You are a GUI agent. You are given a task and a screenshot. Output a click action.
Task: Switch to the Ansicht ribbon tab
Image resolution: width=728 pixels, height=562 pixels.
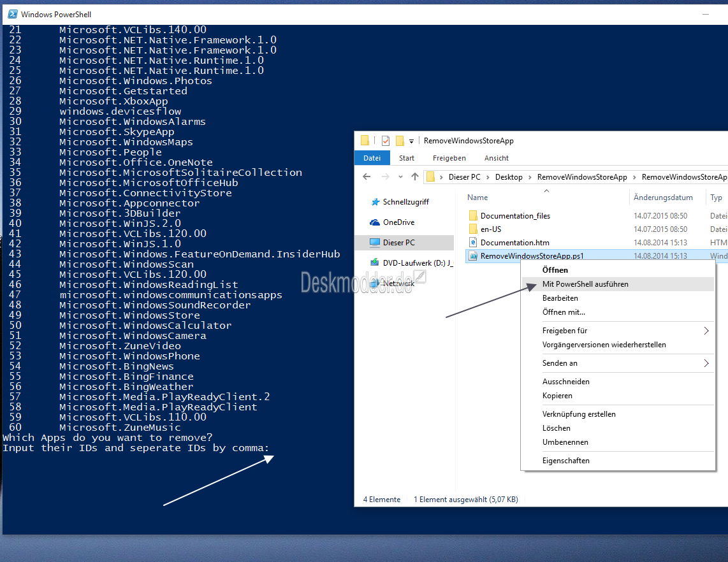point(497,158)
